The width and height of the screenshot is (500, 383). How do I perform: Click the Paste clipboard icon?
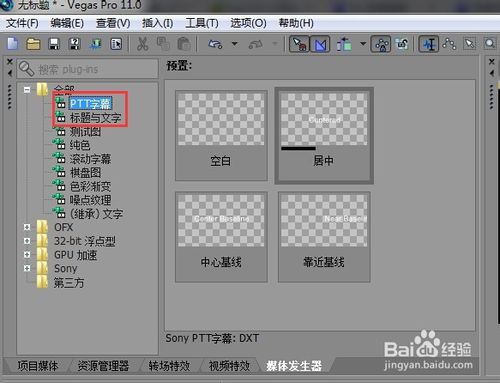point(184,44)
